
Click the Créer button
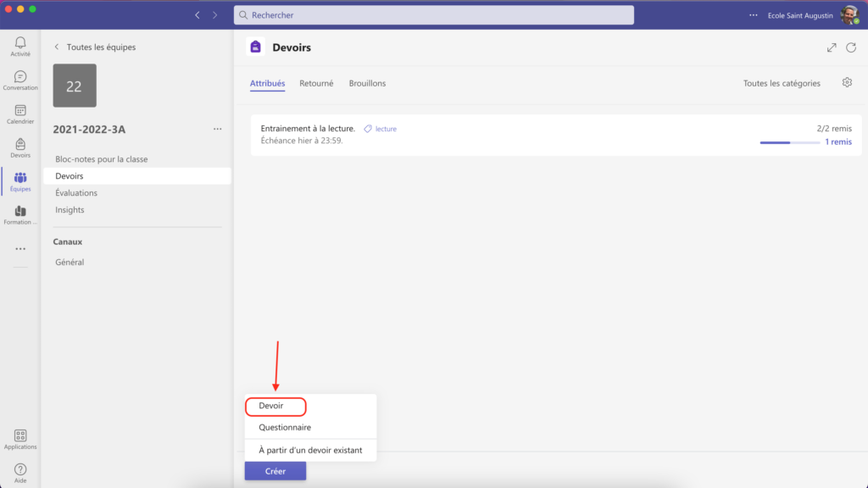tap(275, 471)
